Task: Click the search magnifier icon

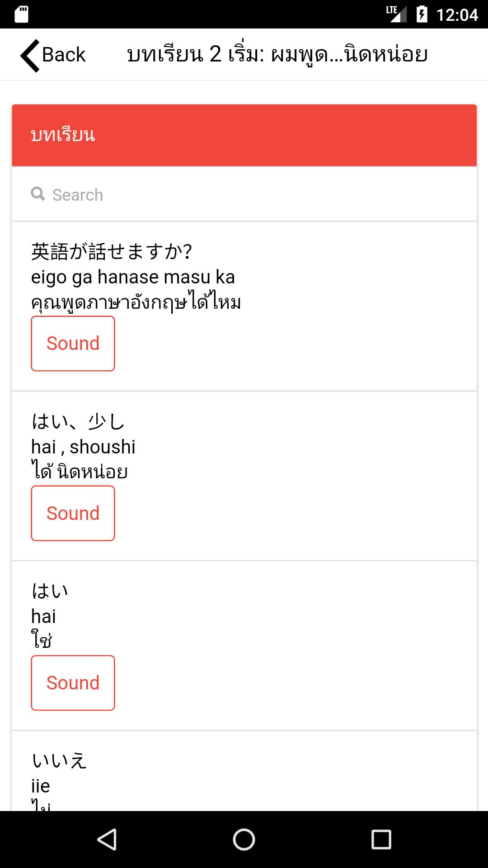Action: tap(38, 194)
